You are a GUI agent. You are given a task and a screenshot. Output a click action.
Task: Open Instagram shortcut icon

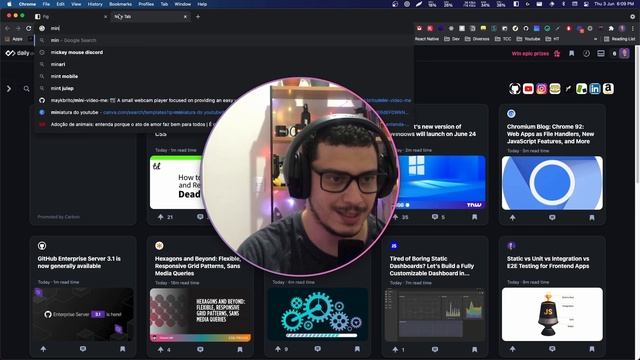pos(541,89)
